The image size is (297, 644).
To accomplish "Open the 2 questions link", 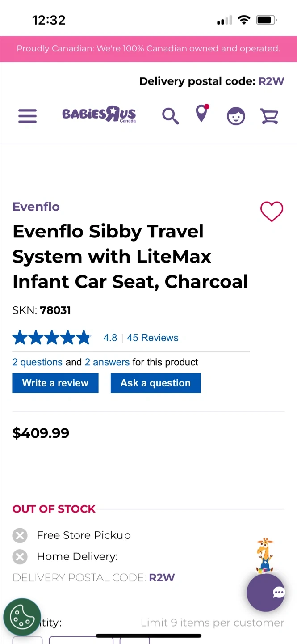I will pyautogui.click(x=37, y=362).
